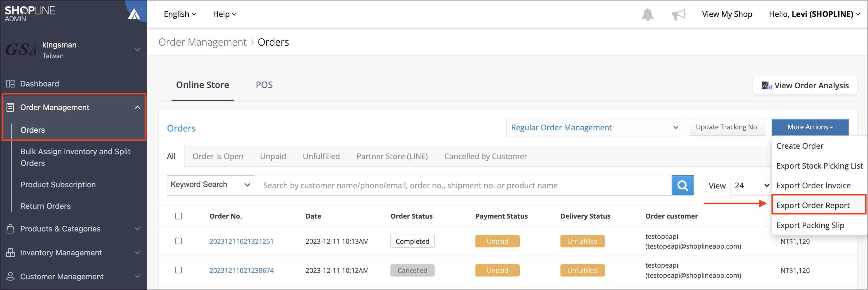Open the announcements megaphone icon
Screen dimensions: 868x290
pos(678,14)
